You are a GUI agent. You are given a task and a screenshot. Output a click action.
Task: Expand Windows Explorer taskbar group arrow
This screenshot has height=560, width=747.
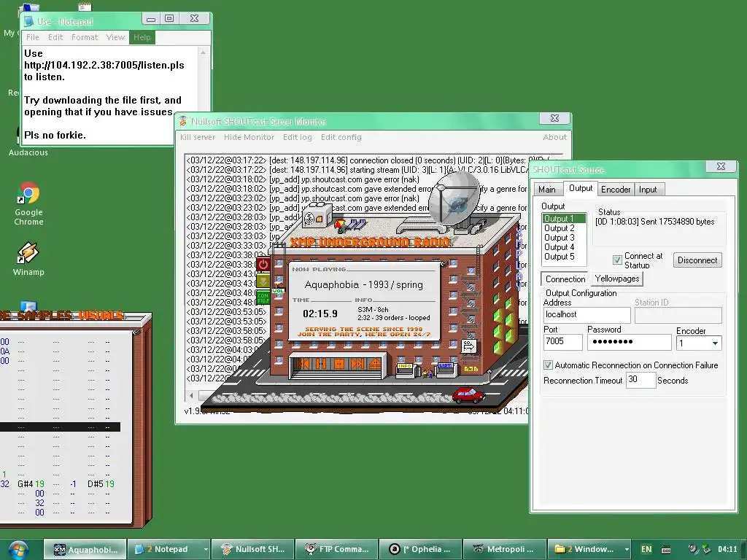[x=627, y=549]
